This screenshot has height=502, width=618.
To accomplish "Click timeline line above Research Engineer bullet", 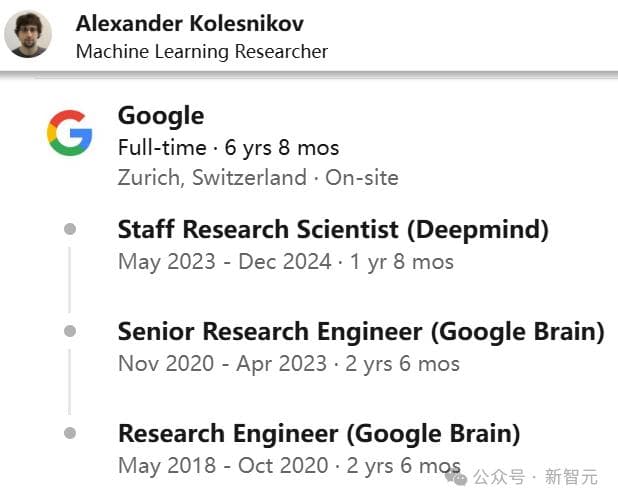I will click(70, 382).
